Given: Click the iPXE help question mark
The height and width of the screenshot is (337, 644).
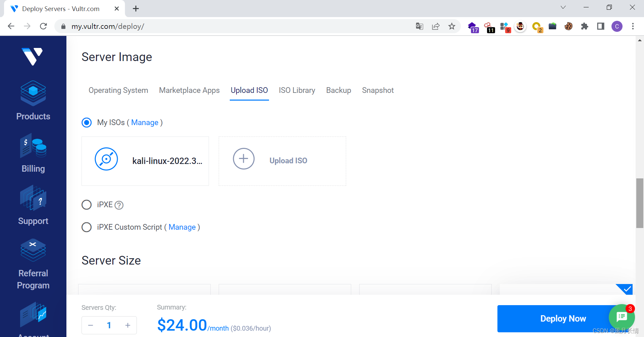Looking at the screenshot, I should click(119, 205).
